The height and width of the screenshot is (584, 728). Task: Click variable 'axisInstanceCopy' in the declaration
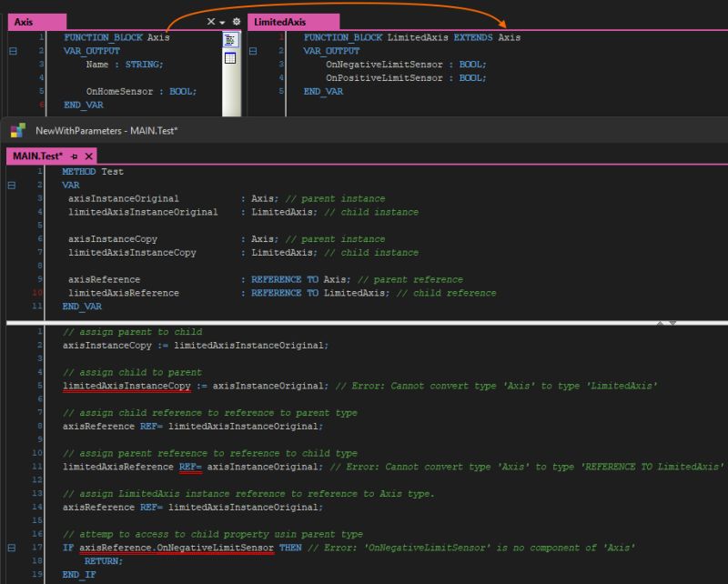coord(113,239)
